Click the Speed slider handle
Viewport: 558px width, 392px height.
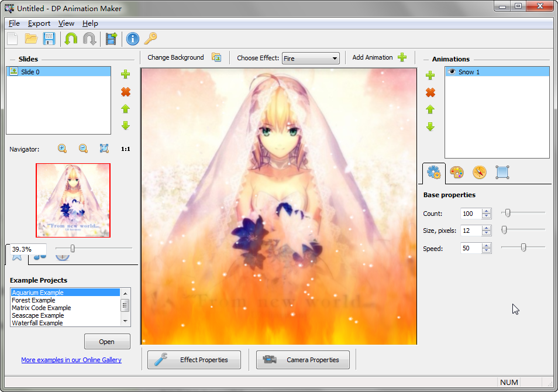pos(523,248)
